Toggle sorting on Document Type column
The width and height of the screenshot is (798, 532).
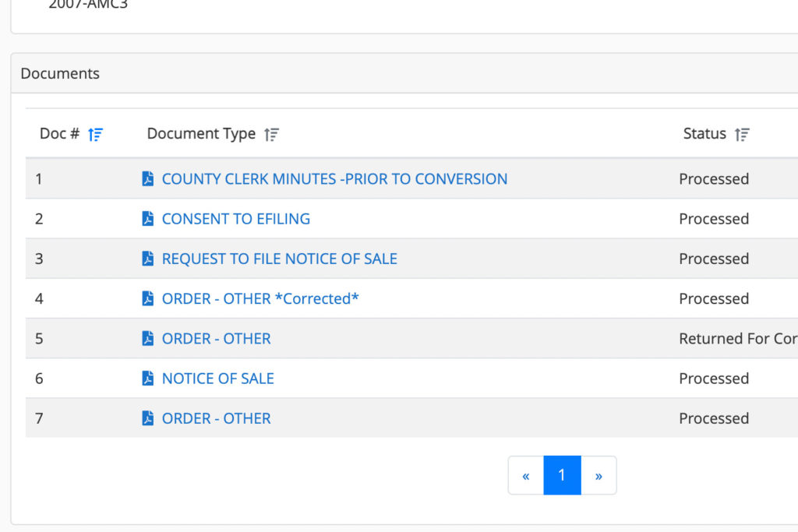coord(271,134)
